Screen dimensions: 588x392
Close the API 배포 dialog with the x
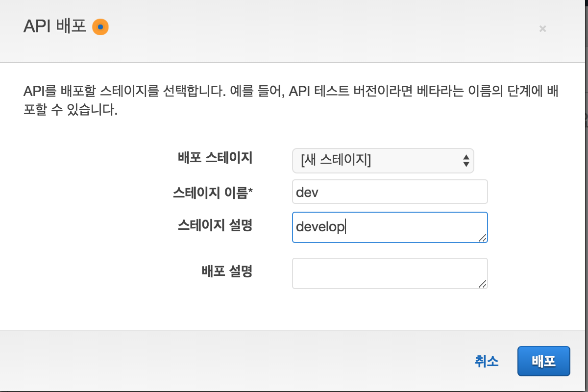(542, 29)
